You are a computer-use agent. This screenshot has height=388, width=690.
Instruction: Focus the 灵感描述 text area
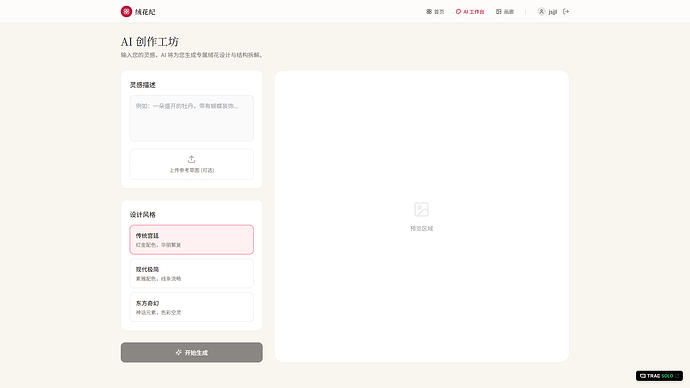pyautogui.click(x=191, y=118)
